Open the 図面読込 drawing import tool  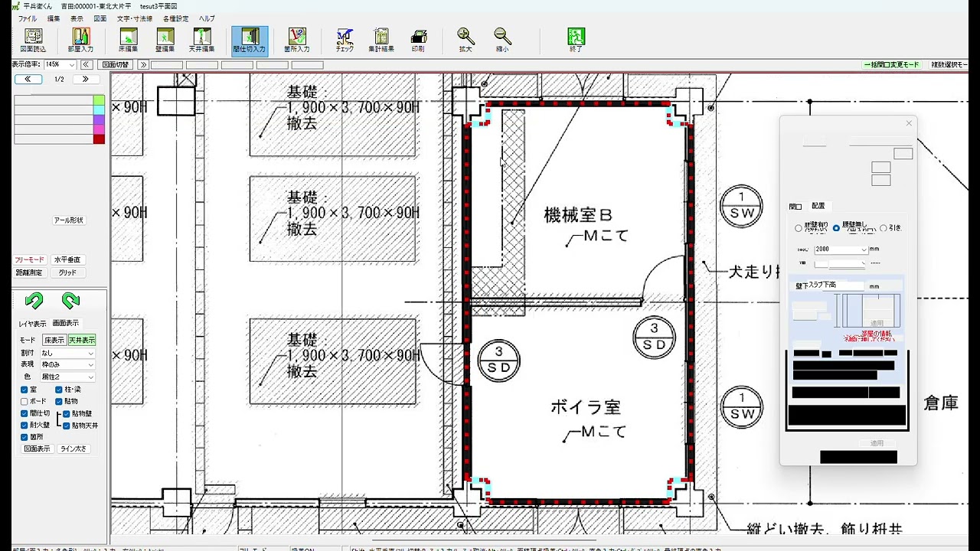[33, 41]
